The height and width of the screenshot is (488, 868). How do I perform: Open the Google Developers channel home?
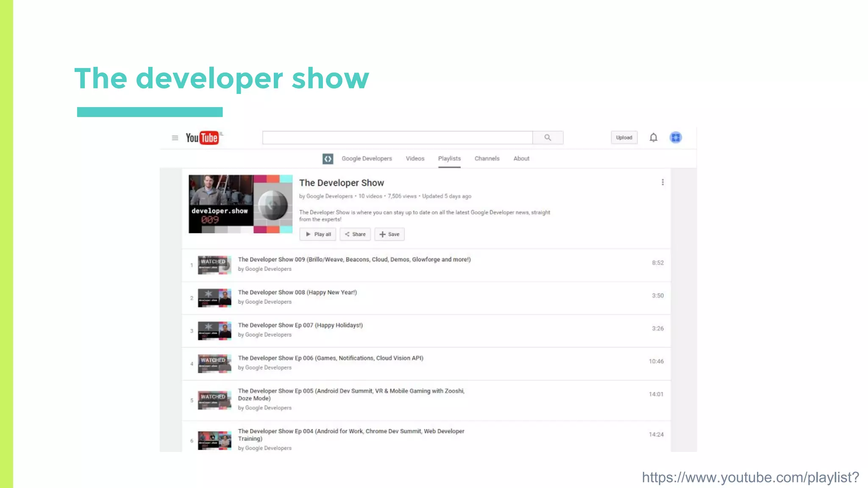pyautogui.click(x=367, y=158)
